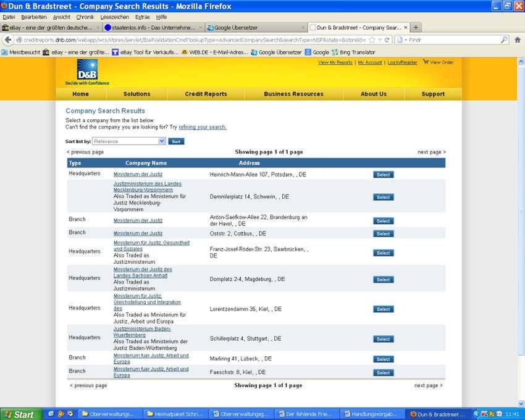This screenshot has height=420, width=525.
Task: Open Credit Reports navigation menu
Action: (x=206, y=94)
